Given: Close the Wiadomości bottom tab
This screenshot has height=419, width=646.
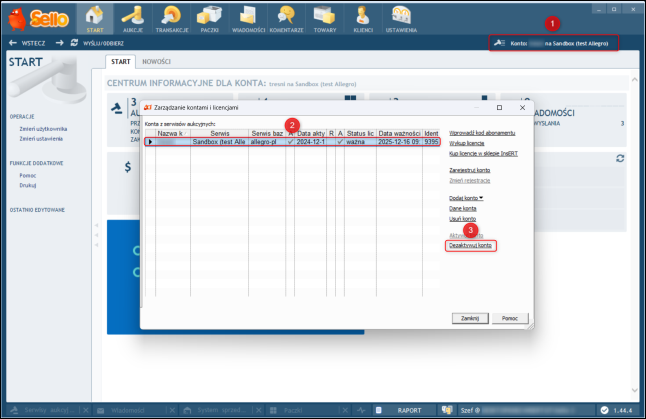Looking at the screenshot, I should [172, 410].
